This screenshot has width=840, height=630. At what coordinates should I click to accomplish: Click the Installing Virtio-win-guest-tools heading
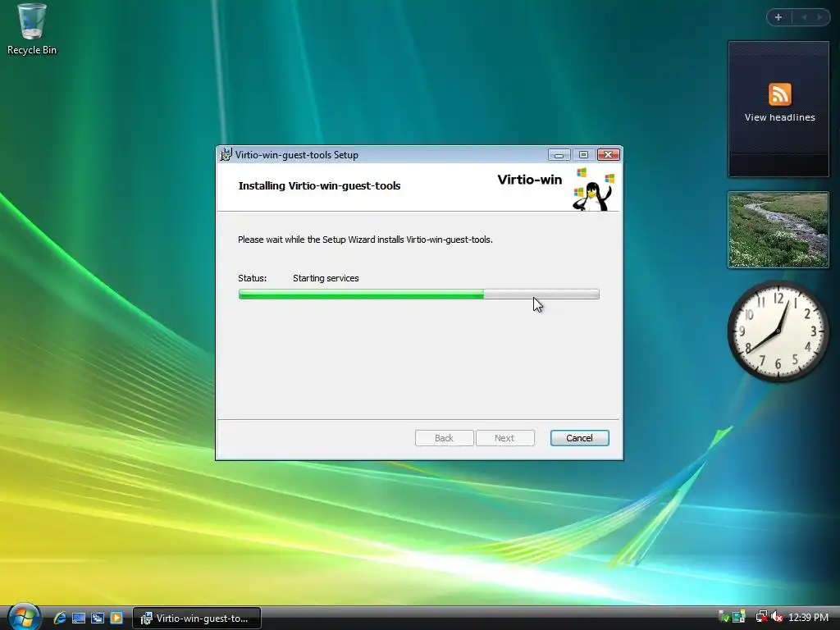point(319,186)
